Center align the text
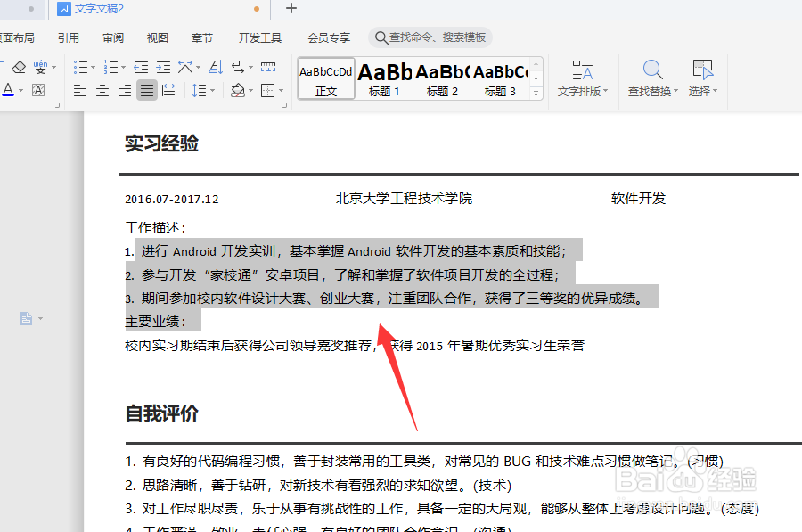Viewport: 802px width, 532px height. 102,91
